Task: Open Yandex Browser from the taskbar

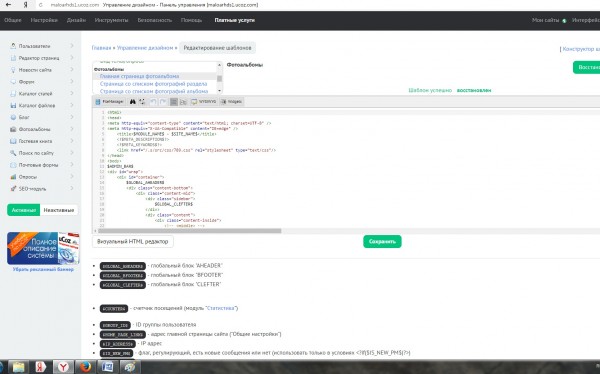Action: pos(63,367)
